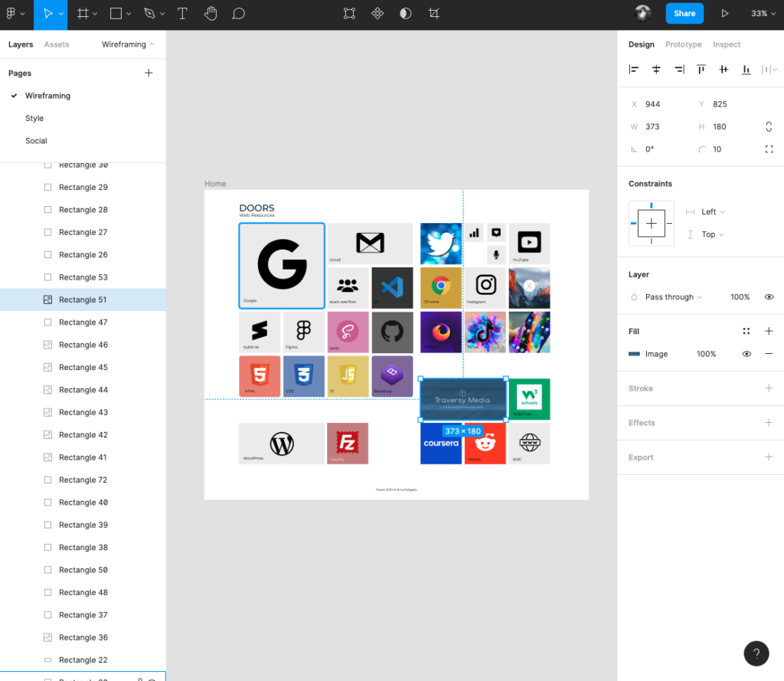Select the Rectangle 46 layer
The image size is (784, 681).
(83, 345)
